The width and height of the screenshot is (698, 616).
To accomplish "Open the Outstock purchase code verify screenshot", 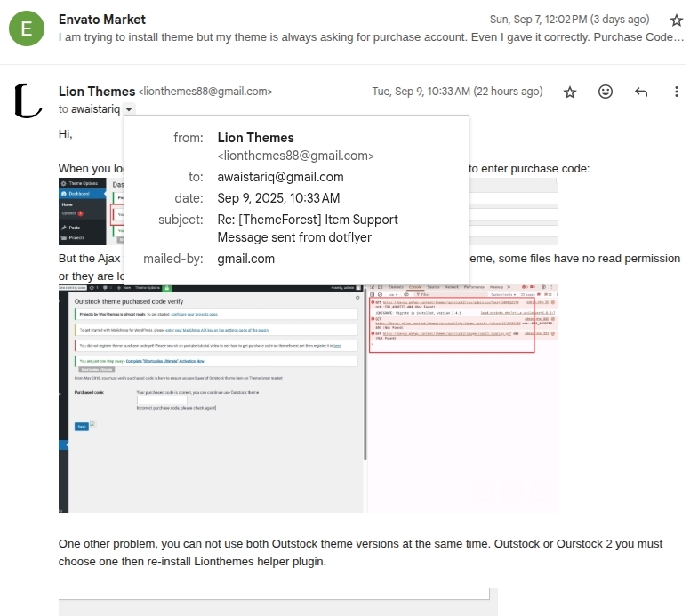I will [x=213, y=398].
